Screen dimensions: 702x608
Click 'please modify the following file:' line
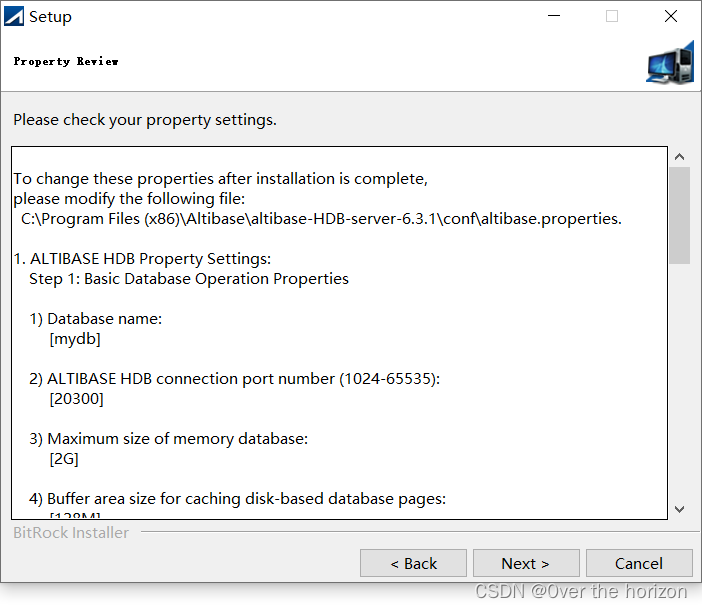click(x=129, y=199)
